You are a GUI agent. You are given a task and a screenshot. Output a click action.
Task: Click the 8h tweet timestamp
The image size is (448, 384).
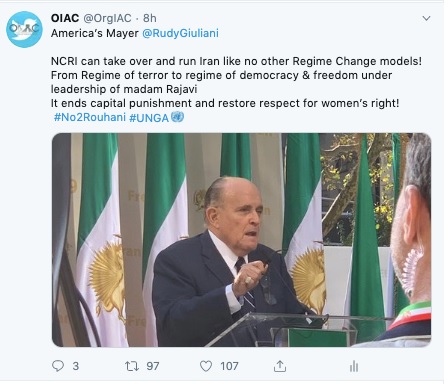click(150, 18)
